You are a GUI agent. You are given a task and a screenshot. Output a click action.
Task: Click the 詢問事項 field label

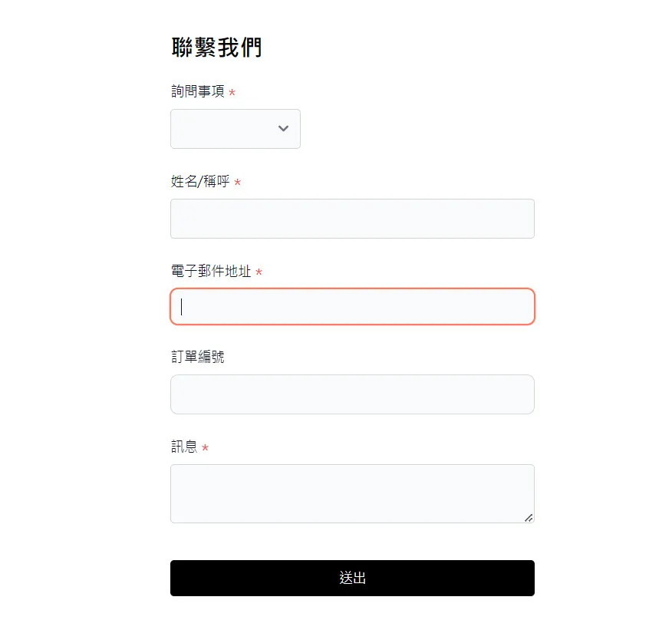[x=198, y=92]
